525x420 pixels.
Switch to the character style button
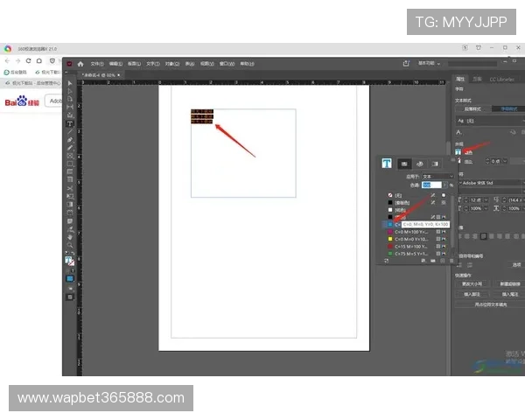coord(508,108)
